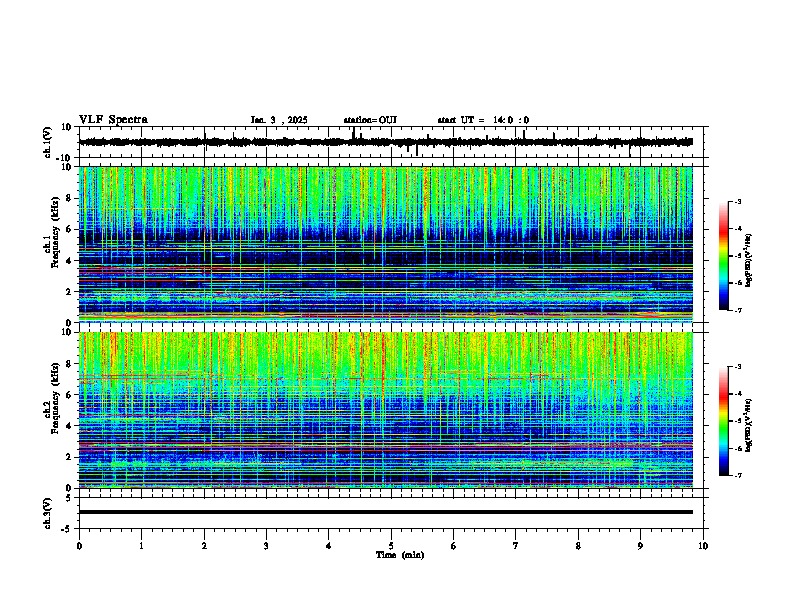Click the ch.1 spectrogram color scale bar

[724, 256]
